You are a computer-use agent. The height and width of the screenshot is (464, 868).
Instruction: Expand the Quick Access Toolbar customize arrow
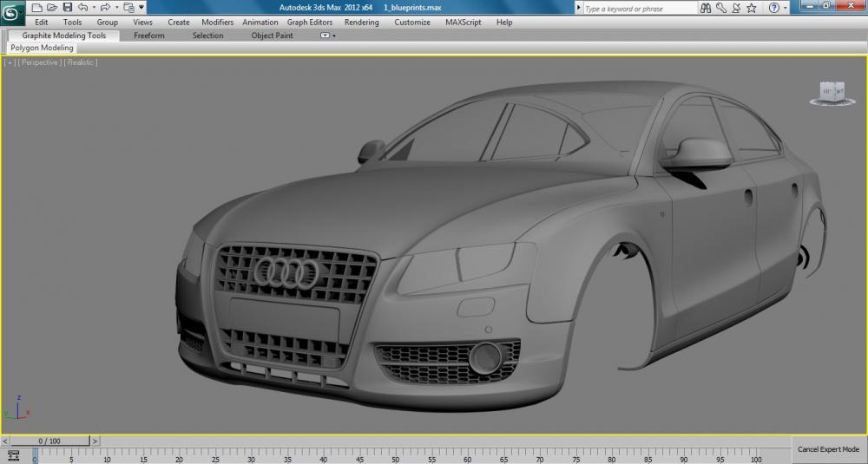[141, 7]
